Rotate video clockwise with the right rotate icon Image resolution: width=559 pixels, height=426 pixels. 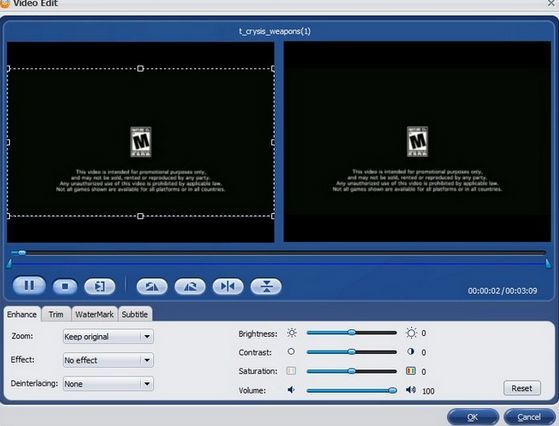tap(190, 286)
